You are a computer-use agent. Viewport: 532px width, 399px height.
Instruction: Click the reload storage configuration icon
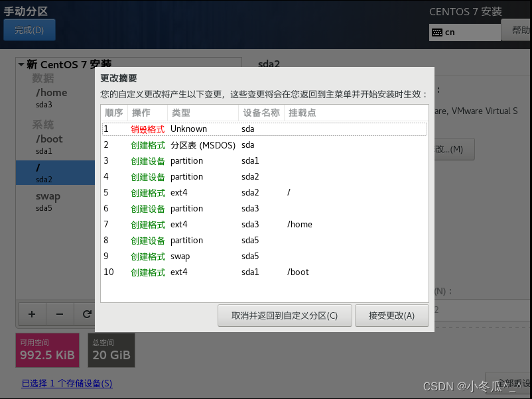[x=87, y=314]
